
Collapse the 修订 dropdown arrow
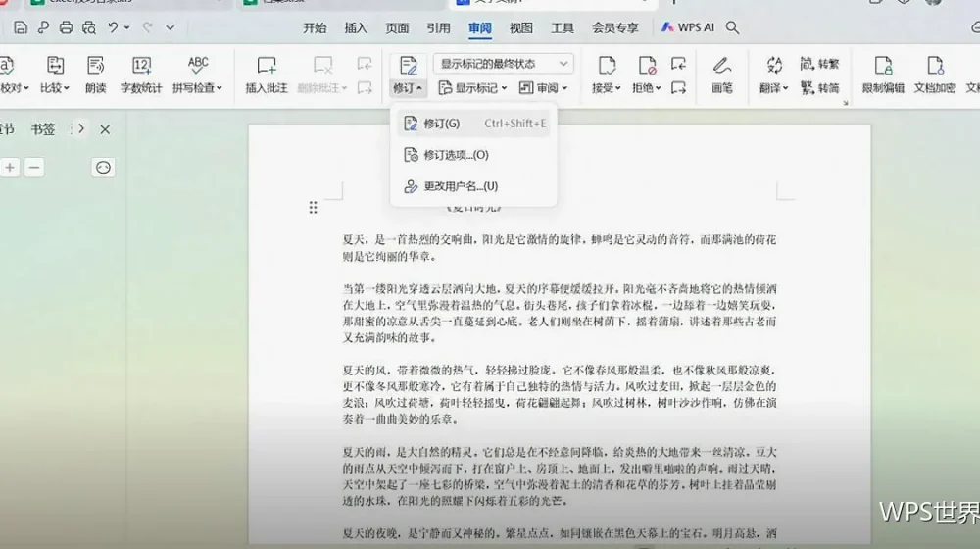tap(418, 88)
